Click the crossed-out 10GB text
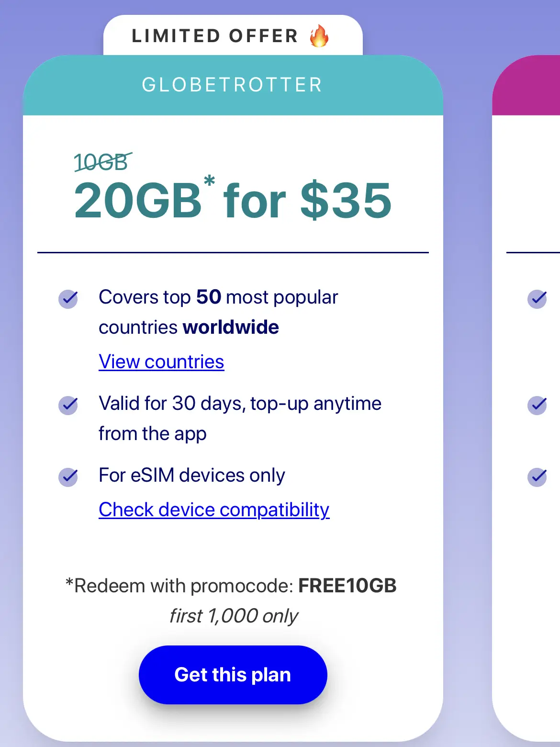560x747 pixels. 102,162
